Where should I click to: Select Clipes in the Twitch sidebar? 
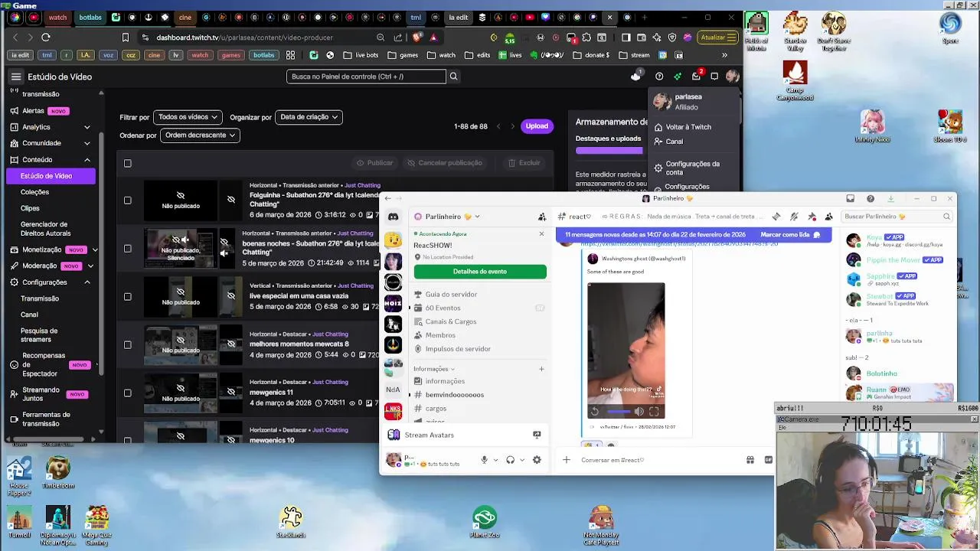(30, 208)
